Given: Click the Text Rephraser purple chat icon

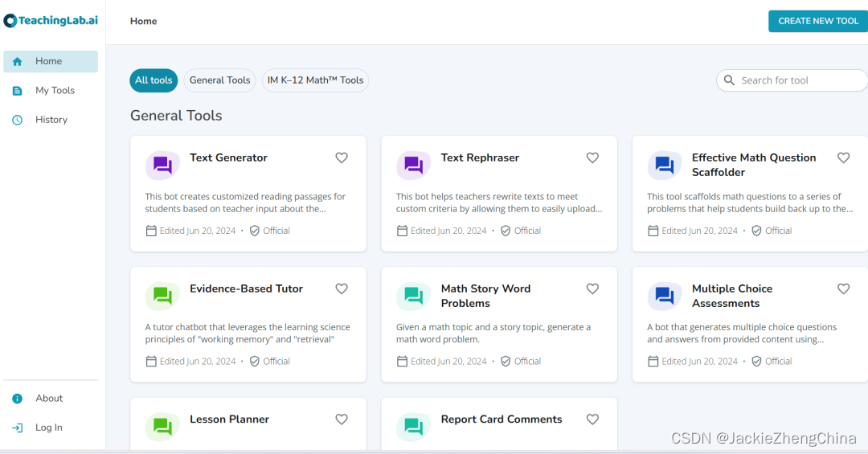Looking at the screenshot, I should [414, 165].
